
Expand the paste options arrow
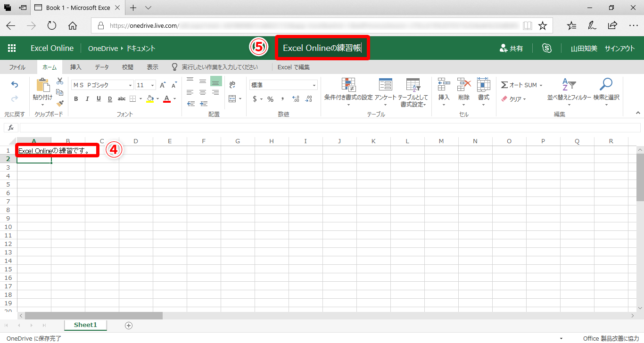click(42, 105)
